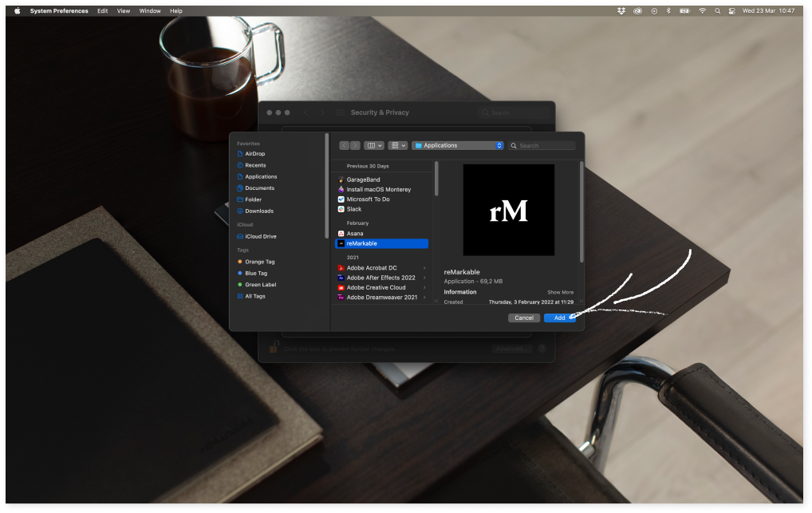
Task: Click the Asana application icon
Action: tap(343, 233)
